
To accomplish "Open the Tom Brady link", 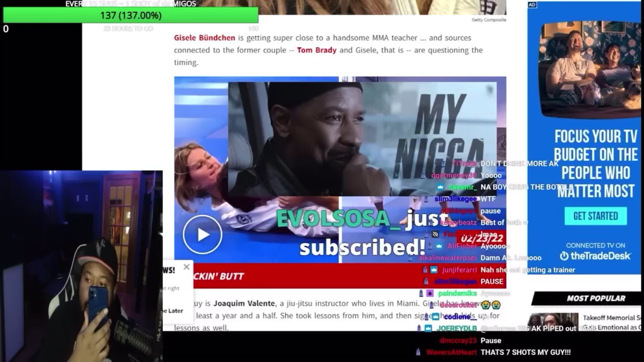I will pos(316,50).
